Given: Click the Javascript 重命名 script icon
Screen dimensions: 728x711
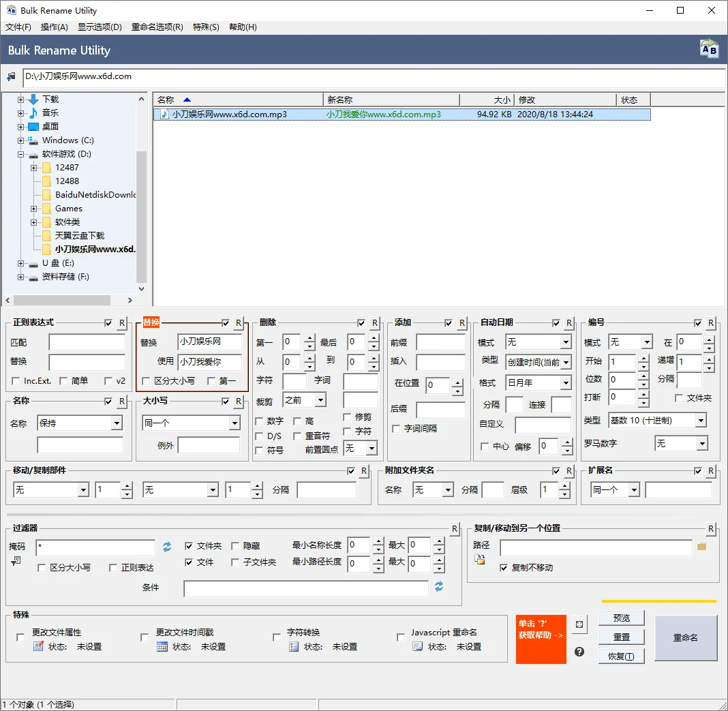Looking at the screenshot, I should point(419,646).
